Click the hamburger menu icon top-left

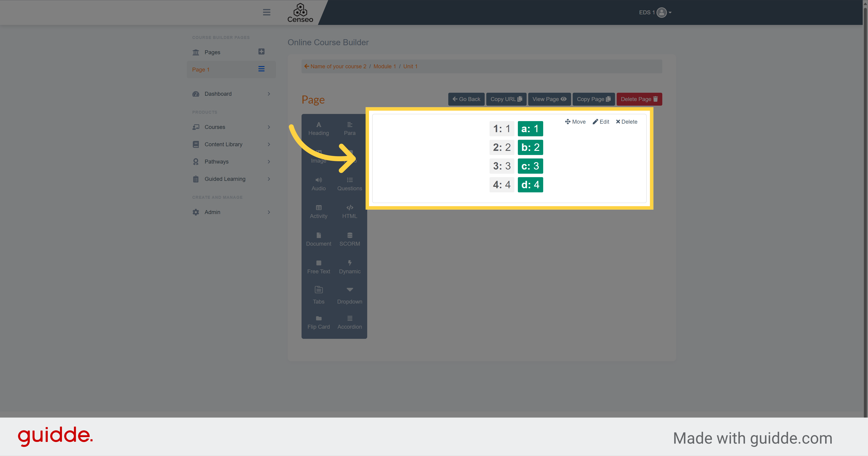click(266, 12)
